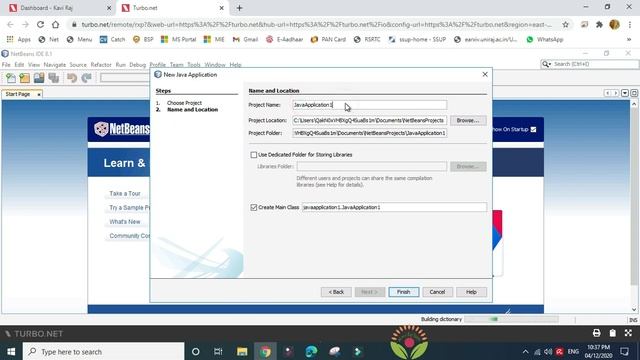This screenshot has height=360, width=640.
Task: Open a new browser tab
Action: click(x=240, y=8)
